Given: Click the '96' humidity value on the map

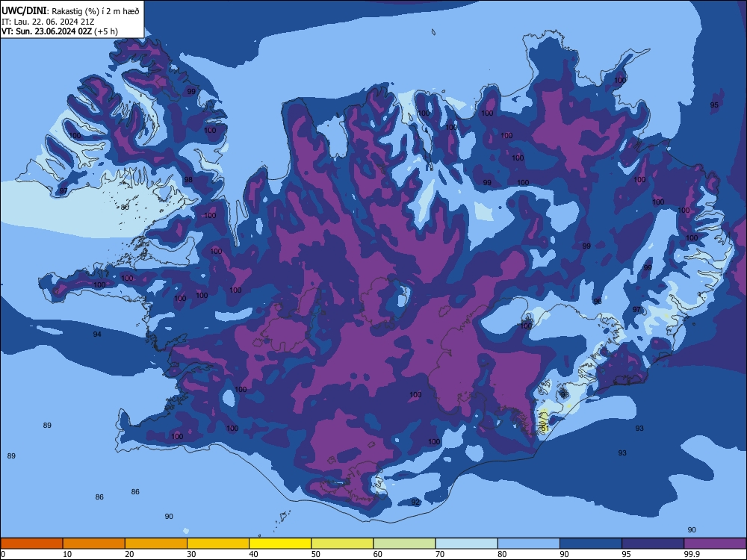Looking at the screenshot, I should coord(598,302).
